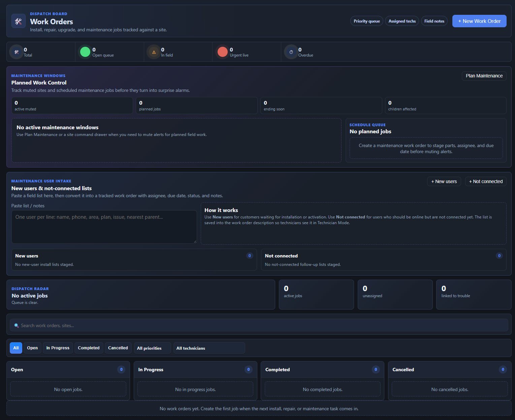Filter by In Progress status

pyautogui.click(x=58, y=348)
